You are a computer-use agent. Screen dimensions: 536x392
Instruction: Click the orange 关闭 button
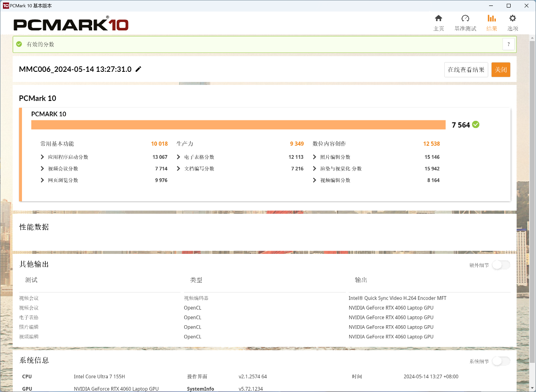click(500, 70)
